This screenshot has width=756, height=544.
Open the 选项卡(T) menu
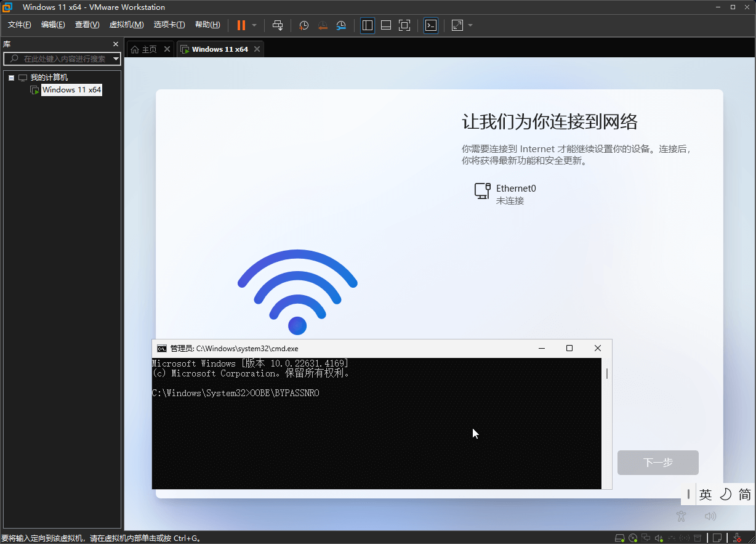169,25
